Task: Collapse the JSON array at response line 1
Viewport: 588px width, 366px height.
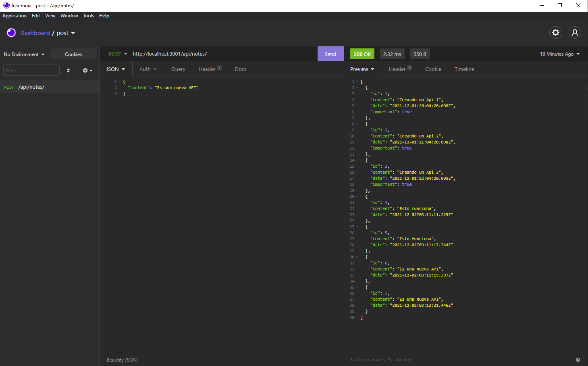Action: tap(357, 82)
